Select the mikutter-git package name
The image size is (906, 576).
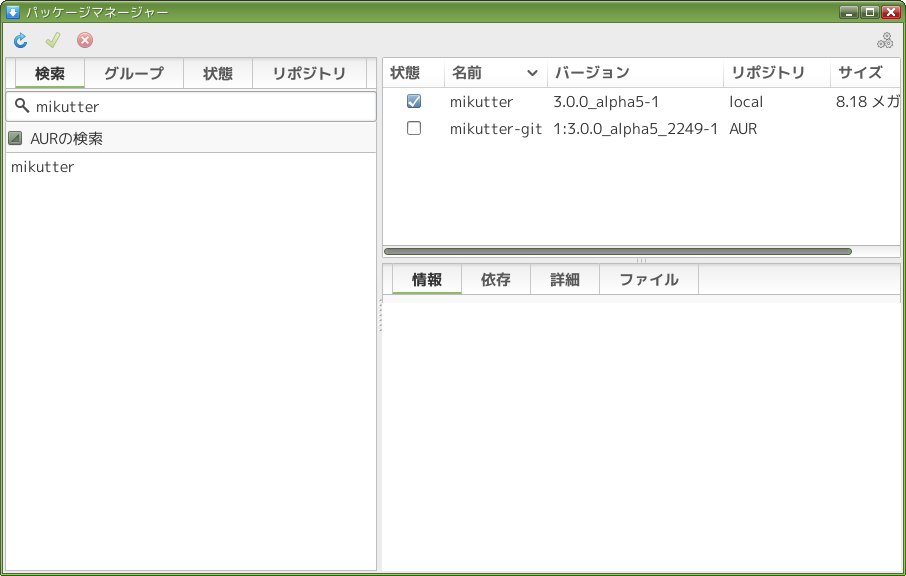click(x=496, y=129)
